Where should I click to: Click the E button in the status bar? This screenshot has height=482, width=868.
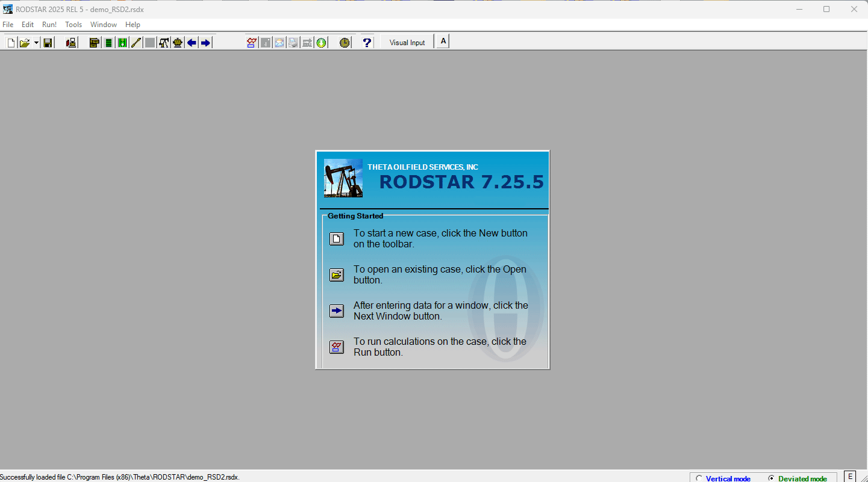(851, 477)
